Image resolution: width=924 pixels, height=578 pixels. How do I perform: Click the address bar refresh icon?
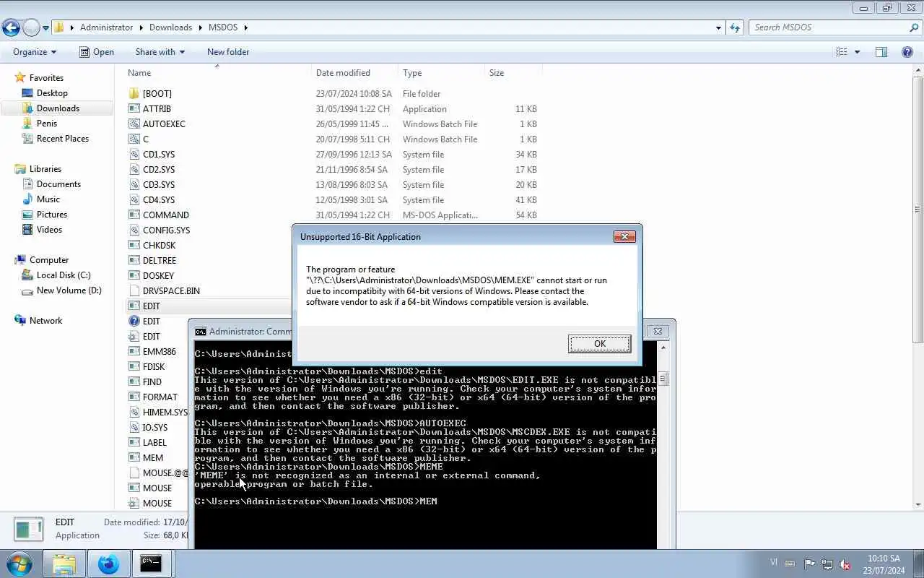point(735,27)
